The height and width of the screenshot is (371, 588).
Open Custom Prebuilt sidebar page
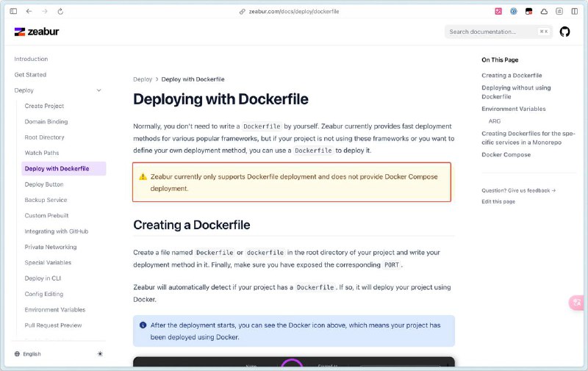tap(46, 215)
